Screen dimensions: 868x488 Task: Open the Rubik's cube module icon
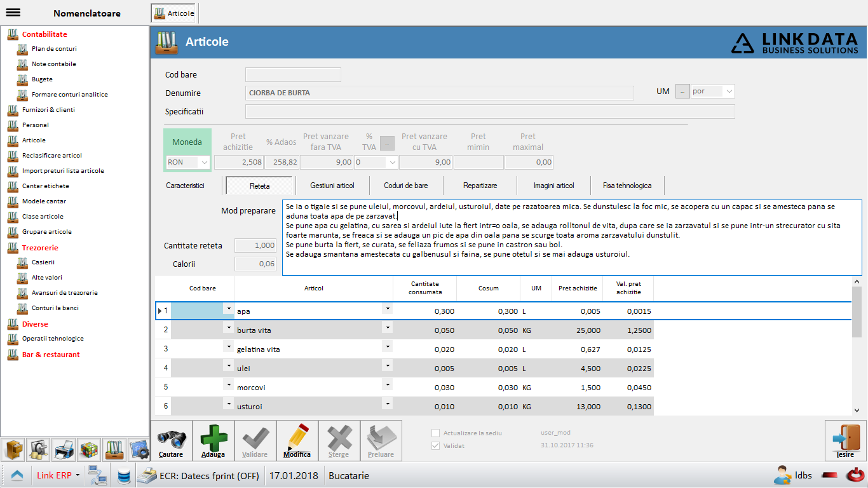pos(88,449)
